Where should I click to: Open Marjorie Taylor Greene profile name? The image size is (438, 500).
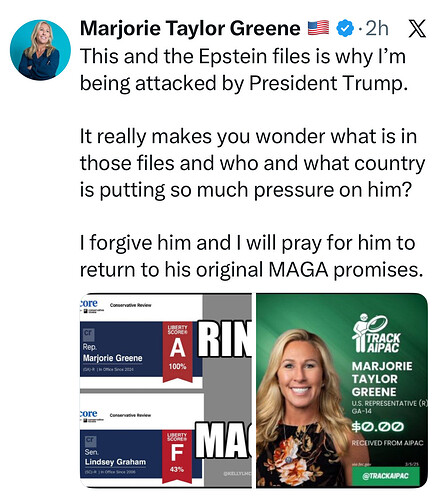tap(190, 28)
